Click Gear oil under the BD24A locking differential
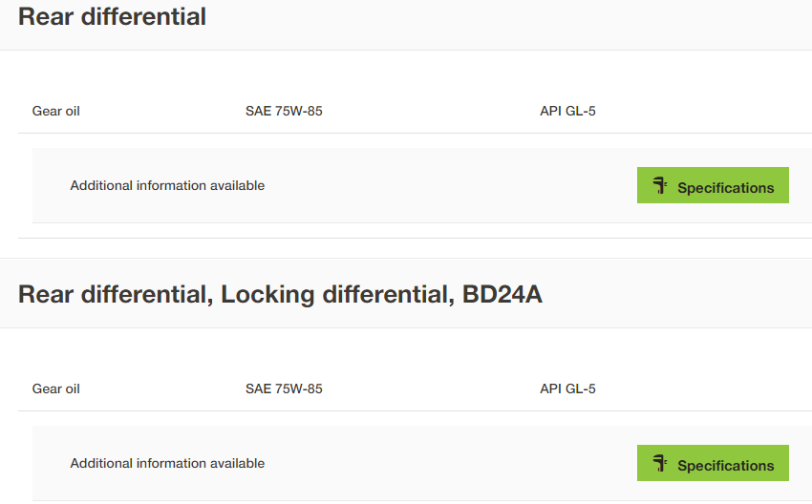The image size is (812, 504). pyautogui.click(x=56, y=389)
